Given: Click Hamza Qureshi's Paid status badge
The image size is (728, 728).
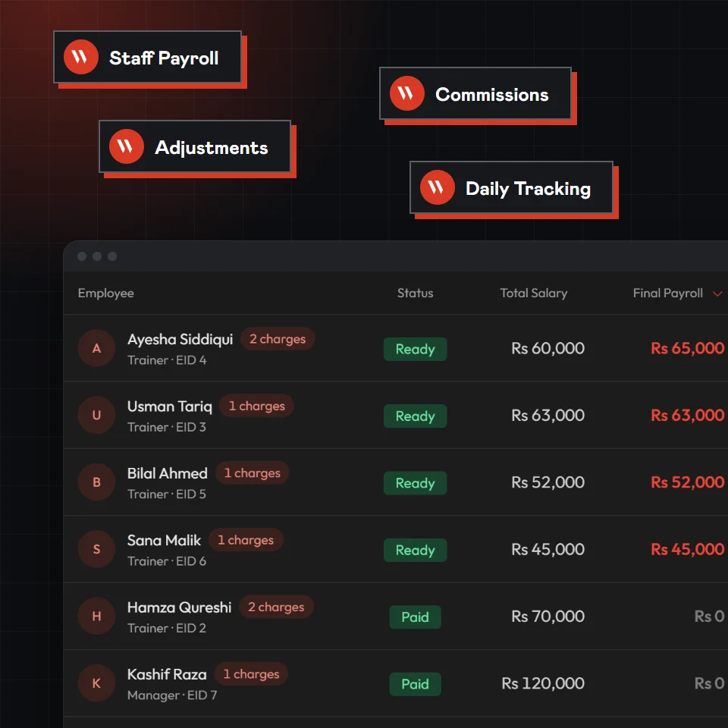Looking at the screenshot, I should click(415, 617).
